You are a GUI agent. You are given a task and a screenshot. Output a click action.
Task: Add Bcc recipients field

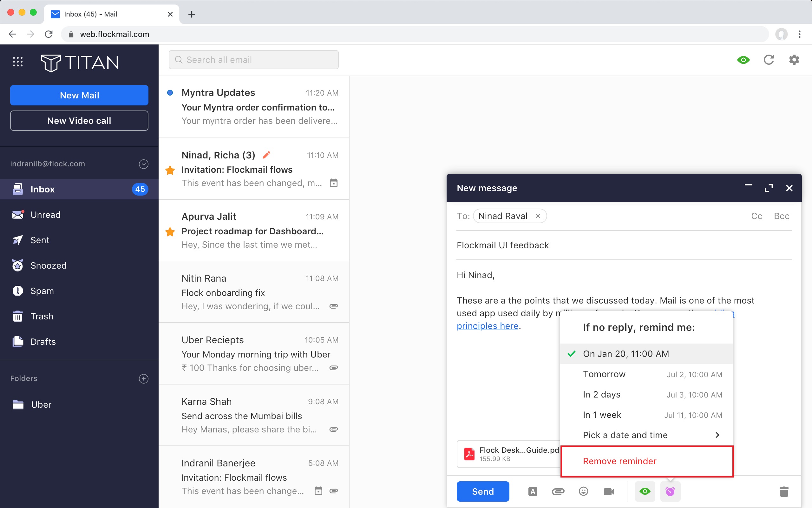pos(782,216)
